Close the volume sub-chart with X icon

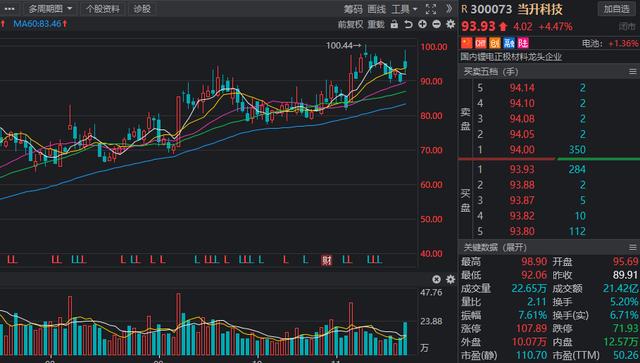(436, 279)
